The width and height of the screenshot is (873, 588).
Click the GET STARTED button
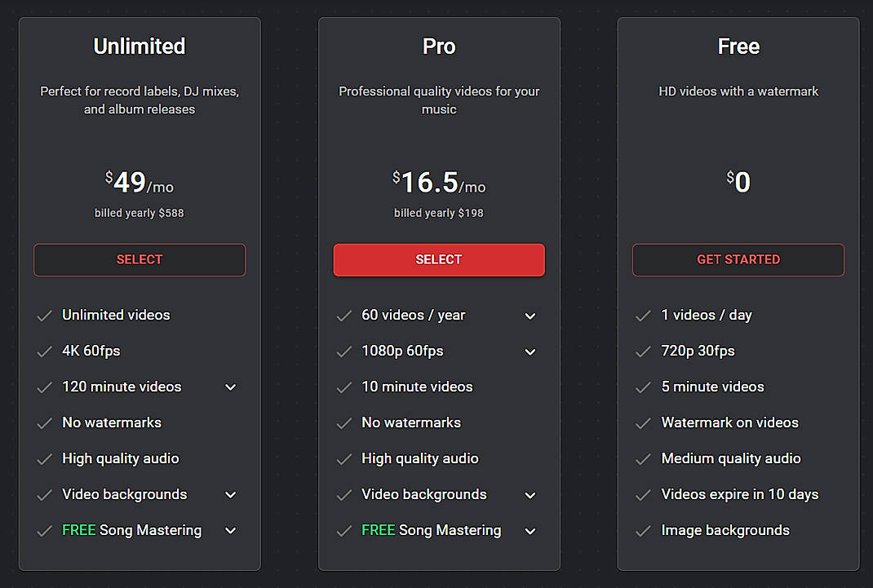tap(738, 260)
